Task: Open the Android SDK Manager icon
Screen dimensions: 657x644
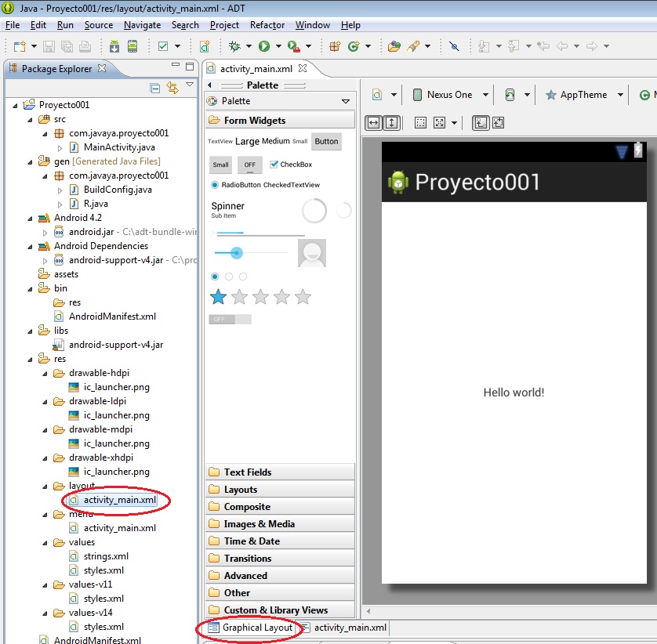Action: 114,46
